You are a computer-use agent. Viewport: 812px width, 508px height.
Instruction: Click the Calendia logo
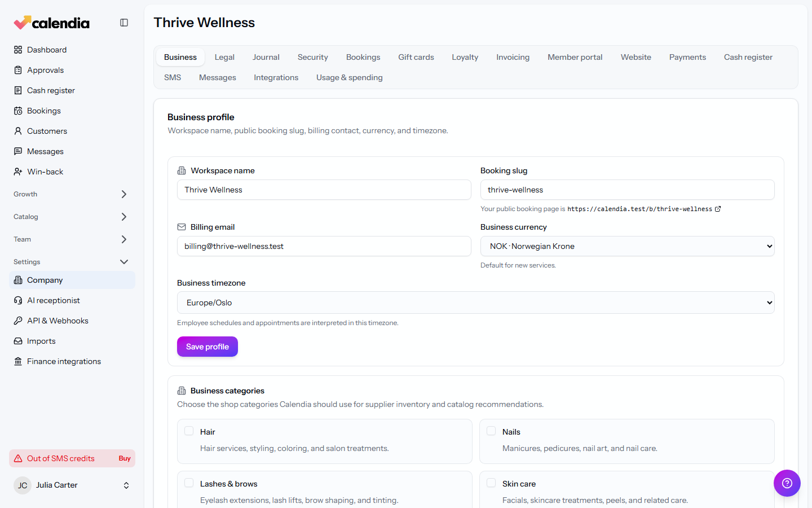[x=51, y=23]
